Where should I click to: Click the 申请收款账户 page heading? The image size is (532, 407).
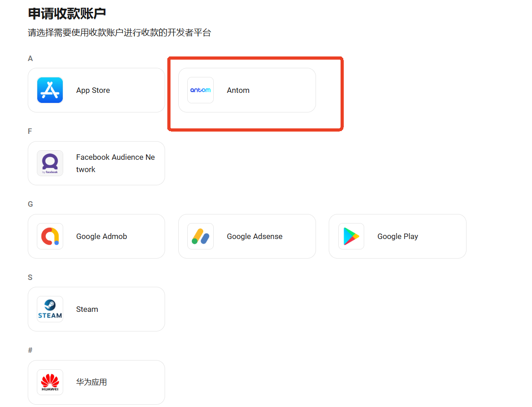point(67,14)
